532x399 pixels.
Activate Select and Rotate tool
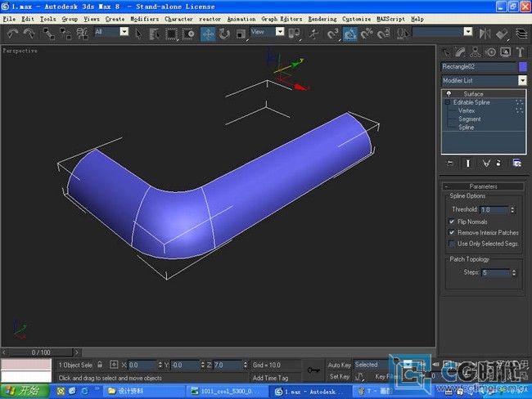[x=224, y=34]
